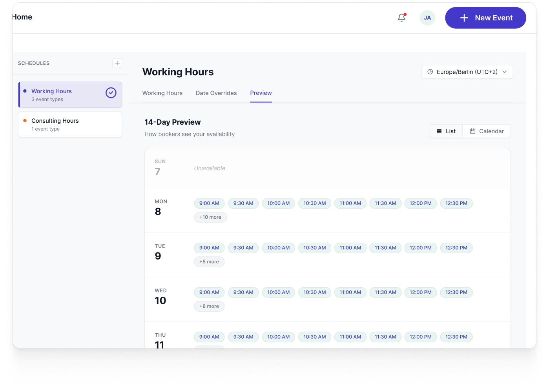Select Tuesday 9:30 AM slot

click(243, 248)
